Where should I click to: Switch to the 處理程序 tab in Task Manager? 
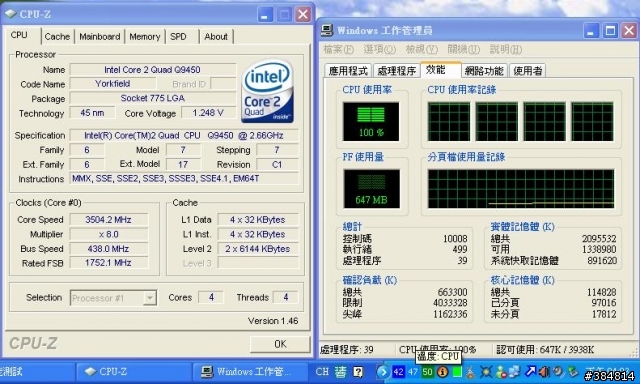[x=396, y=71]
